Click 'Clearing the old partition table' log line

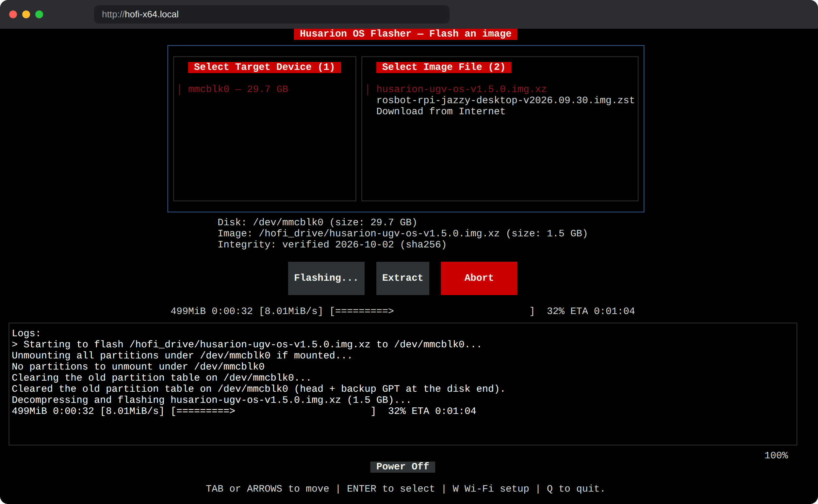161,378
